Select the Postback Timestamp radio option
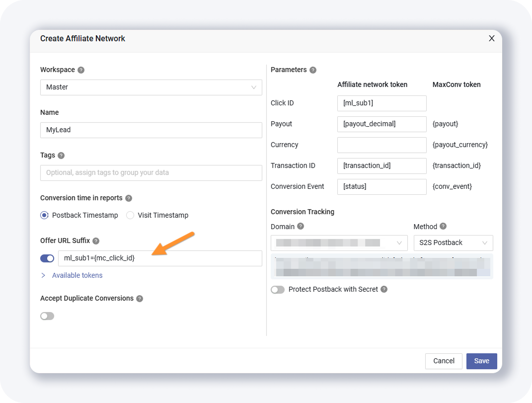532x403 pixels. point(45,215)
